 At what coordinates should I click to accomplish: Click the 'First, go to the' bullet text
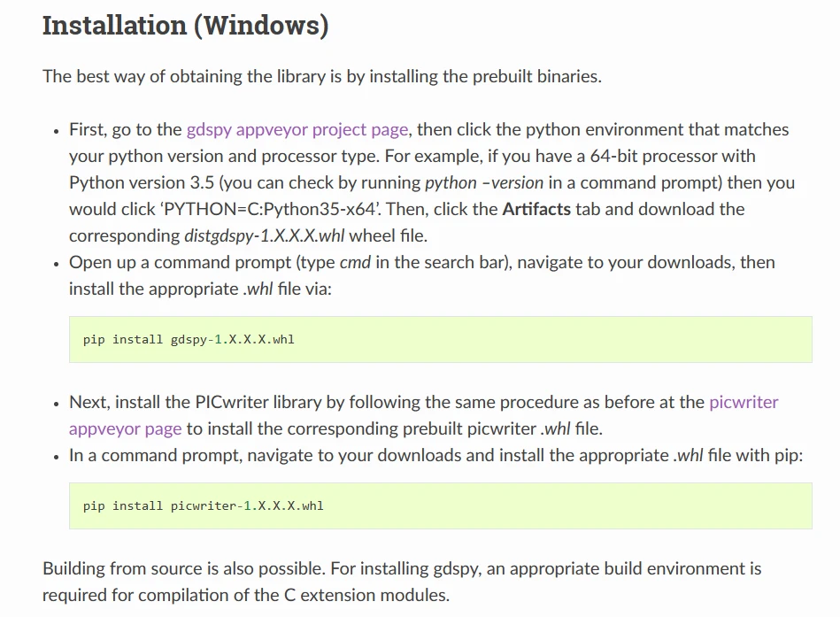(x=125, y=130)
